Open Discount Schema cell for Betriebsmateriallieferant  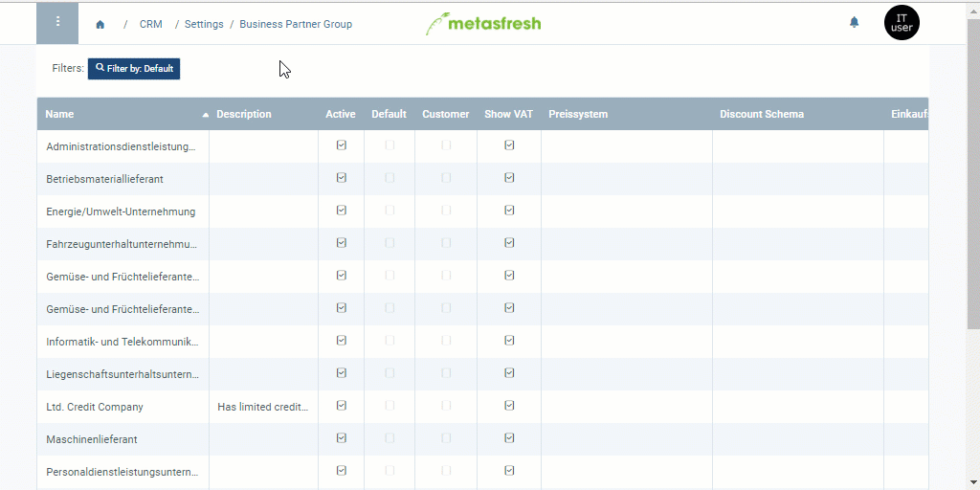[797, 178]
